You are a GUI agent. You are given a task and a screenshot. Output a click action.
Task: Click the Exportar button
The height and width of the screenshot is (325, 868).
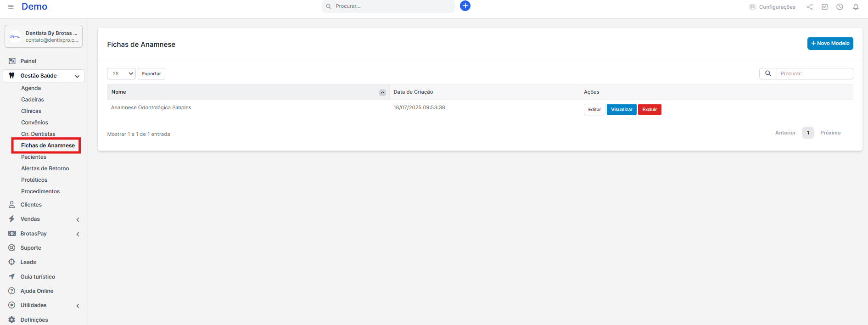click(151, 73)
